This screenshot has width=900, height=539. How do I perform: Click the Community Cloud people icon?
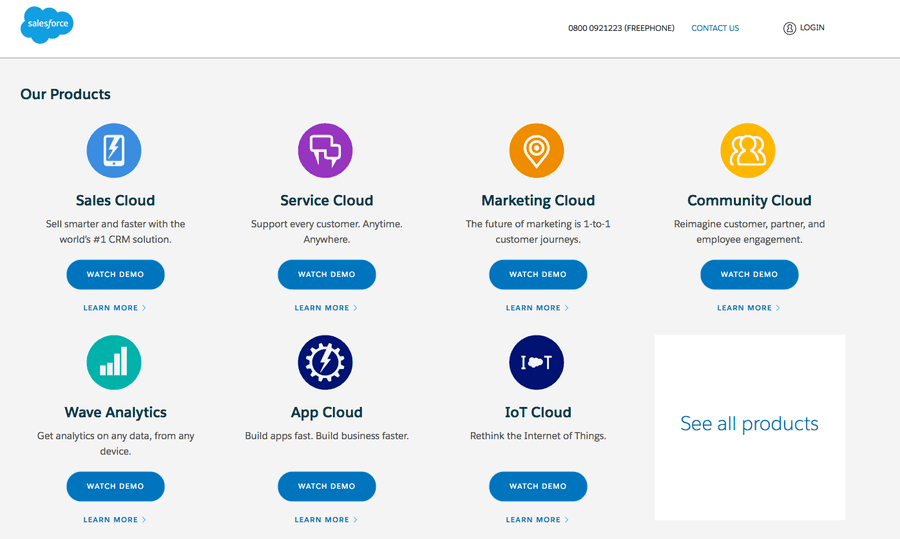748,150
